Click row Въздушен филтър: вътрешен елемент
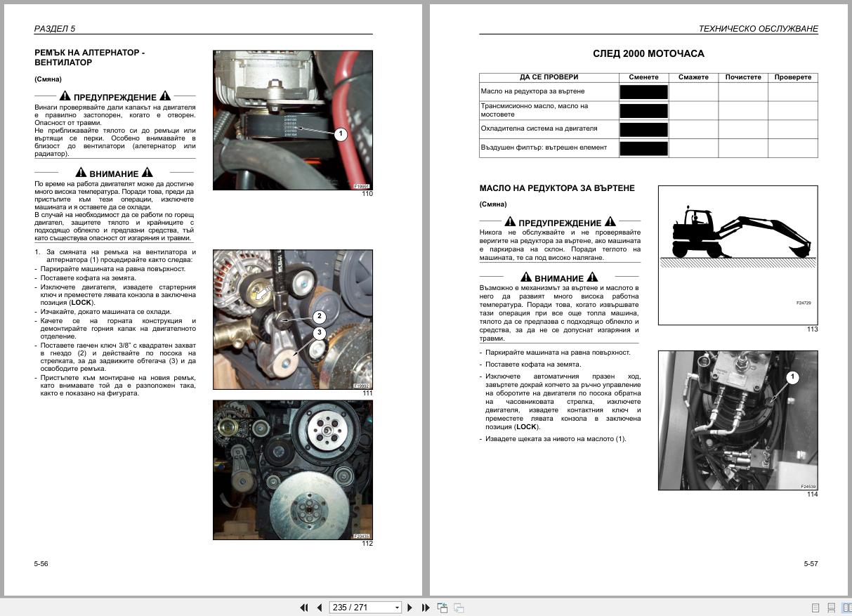Screen dimensions: 852x616 [648, 148]
